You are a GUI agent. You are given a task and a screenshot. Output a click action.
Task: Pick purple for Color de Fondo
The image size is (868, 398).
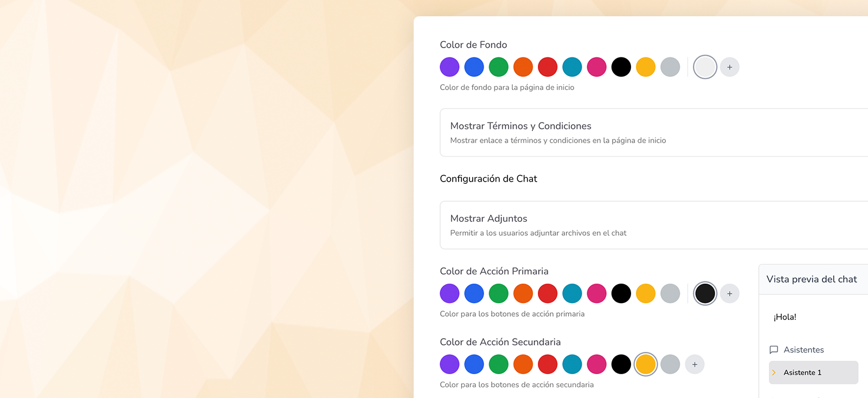pos(449,67)
